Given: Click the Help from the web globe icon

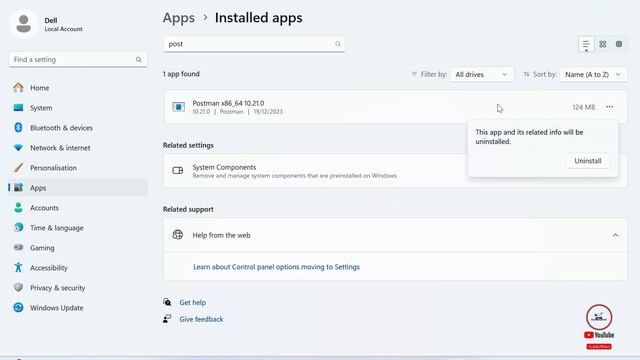Looking at the screenshot, I should pyautogui.click(x=178, y=235).
